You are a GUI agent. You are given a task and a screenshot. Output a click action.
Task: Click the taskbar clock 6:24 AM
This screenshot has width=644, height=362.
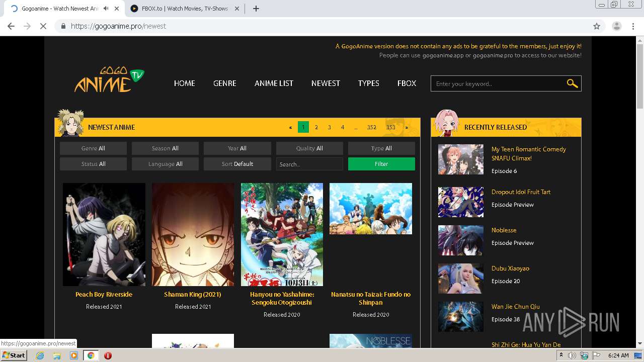click(x=618, y=355)
